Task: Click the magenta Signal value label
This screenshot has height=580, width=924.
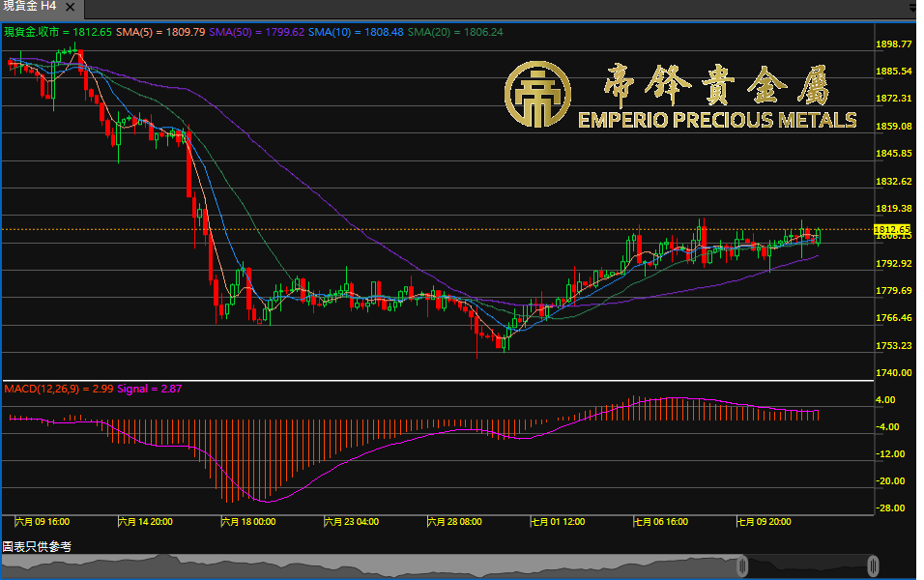Action: (150, 389)
